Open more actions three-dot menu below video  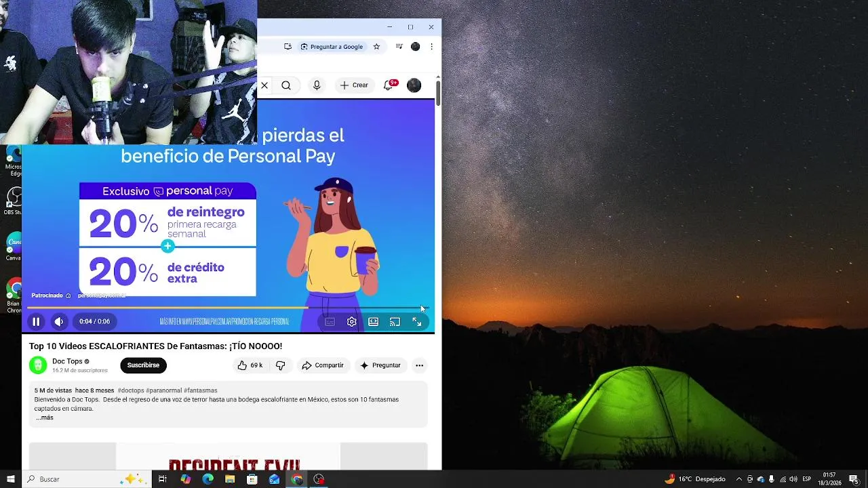419,365
